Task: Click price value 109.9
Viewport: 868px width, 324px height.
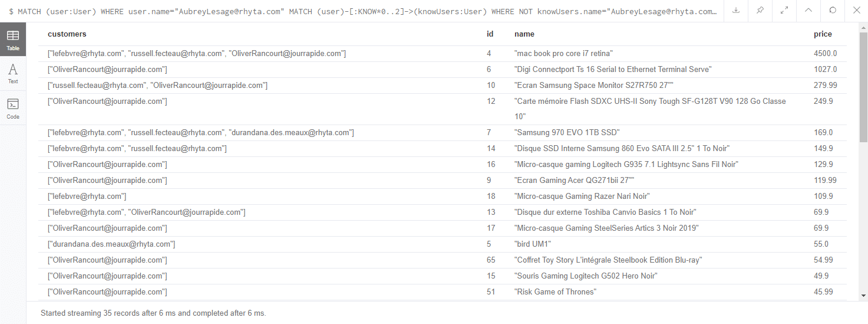Action: (x=824, y=197)
